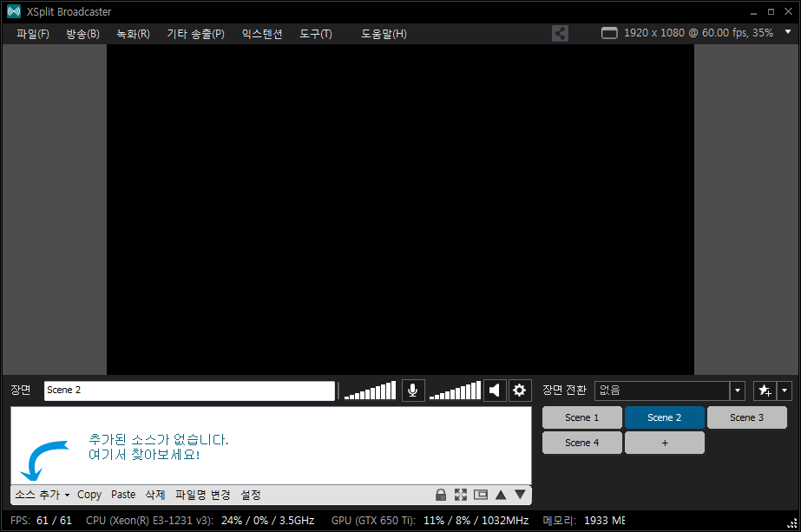Expand the resolution dropdown arrow
Image resolution: width=801 pixels, height=532 pixels.
tap(788, 32)
